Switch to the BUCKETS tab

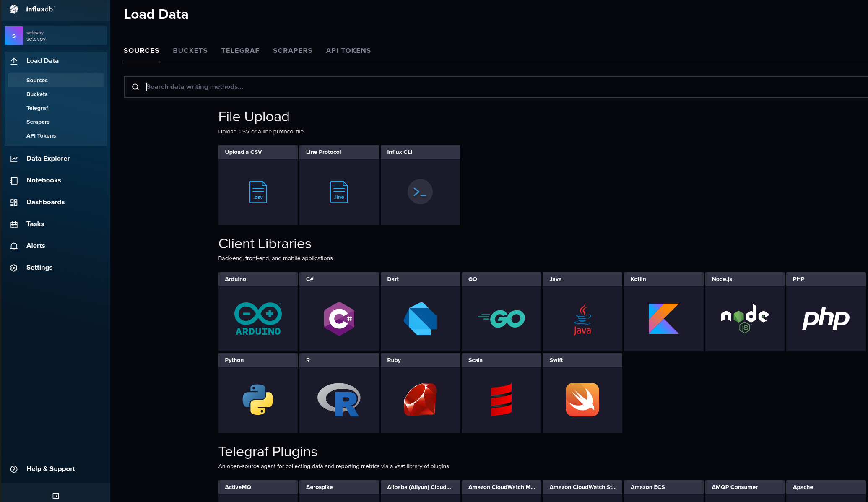[x=190, y=51]
